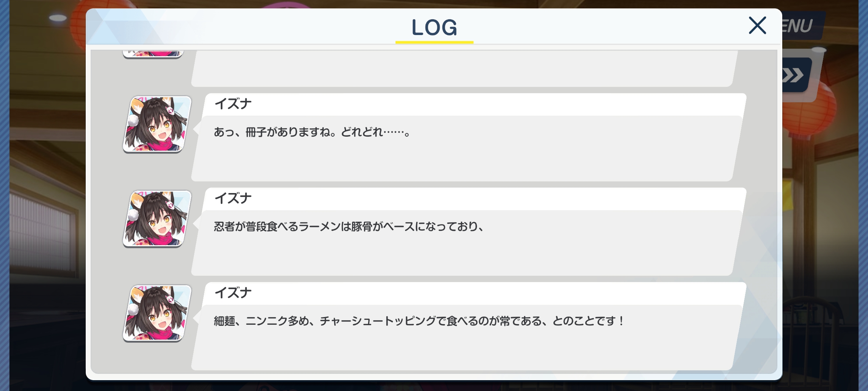Click Izuna's portrait beside the 冊子 message
This screenshot has width=868, height=391.
pyautogui.click(x=157, y=124)
